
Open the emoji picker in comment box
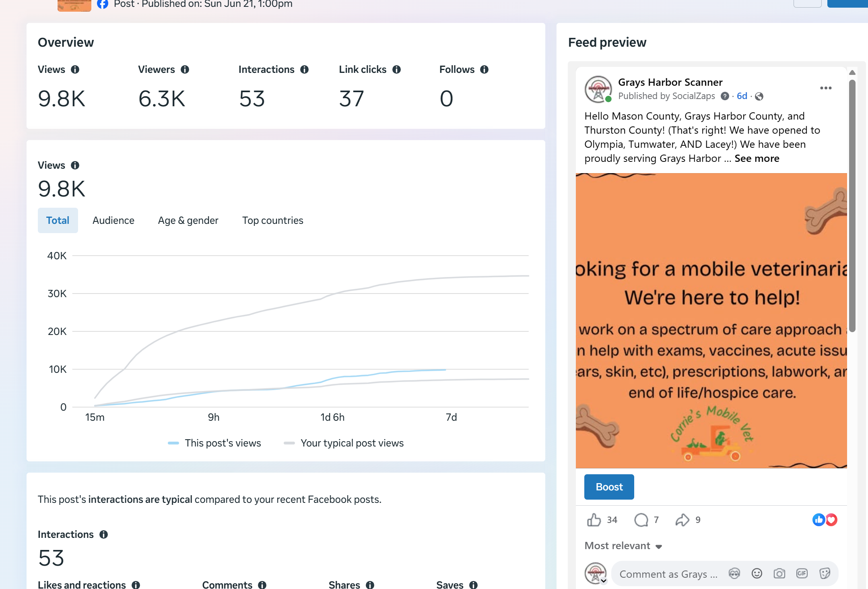(x=757, y=574)
